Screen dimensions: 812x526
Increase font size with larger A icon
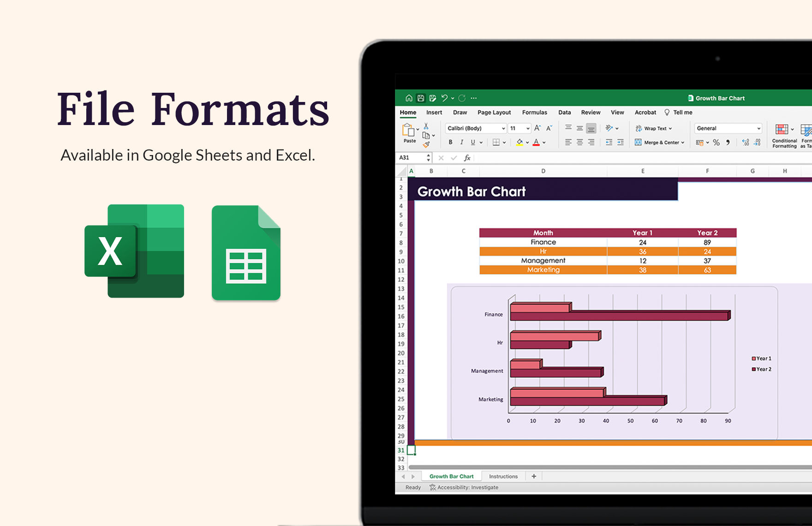[537, 128]
